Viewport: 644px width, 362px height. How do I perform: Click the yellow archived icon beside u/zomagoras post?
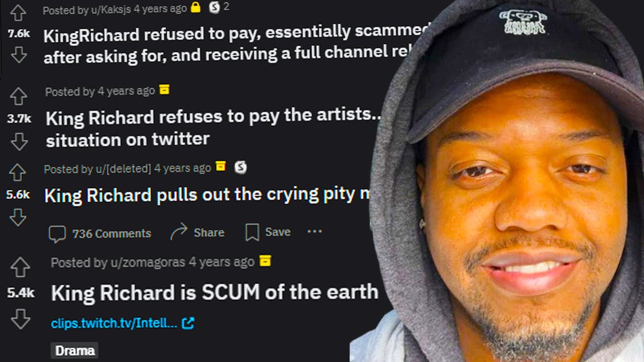(x=265, y=260)
